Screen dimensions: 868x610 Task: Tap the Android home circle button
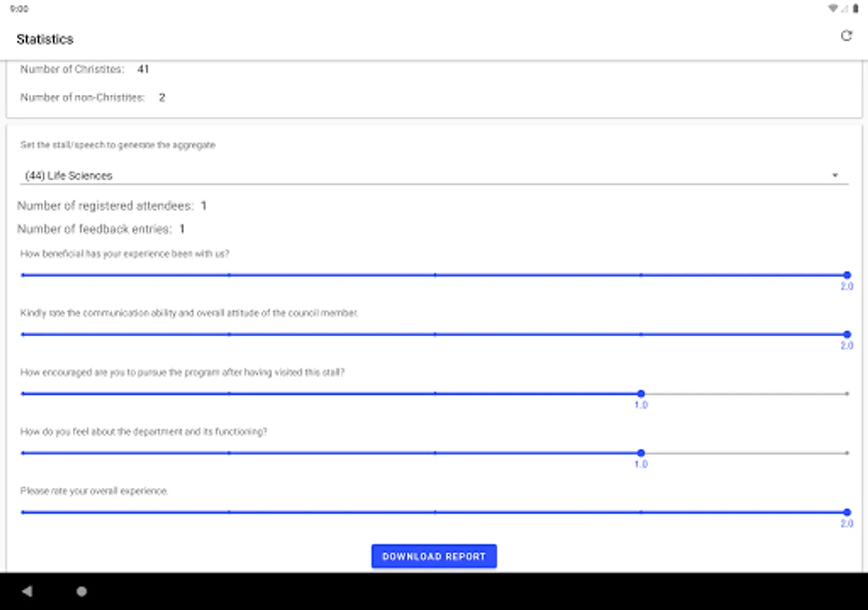click(x=81, y=592)
